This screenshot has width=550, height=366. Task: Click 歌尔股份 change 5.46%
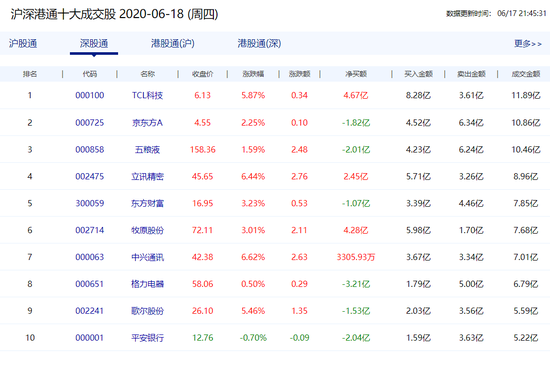click(253, 311)
